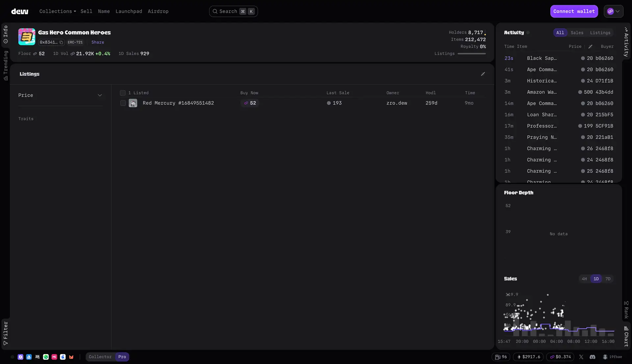Image resolution: width=632 pixels, height=364 pixels.
Task: Focus the Search input field
Action: pyautogui.click(x=228, y=11)
